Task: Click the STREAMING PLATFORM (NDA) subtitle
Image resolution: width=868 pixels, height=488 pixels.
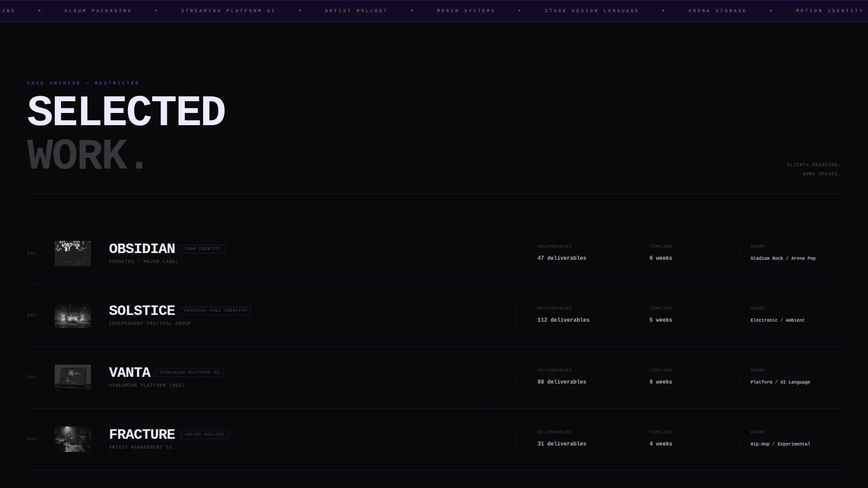Action: [x=146, y=385]
